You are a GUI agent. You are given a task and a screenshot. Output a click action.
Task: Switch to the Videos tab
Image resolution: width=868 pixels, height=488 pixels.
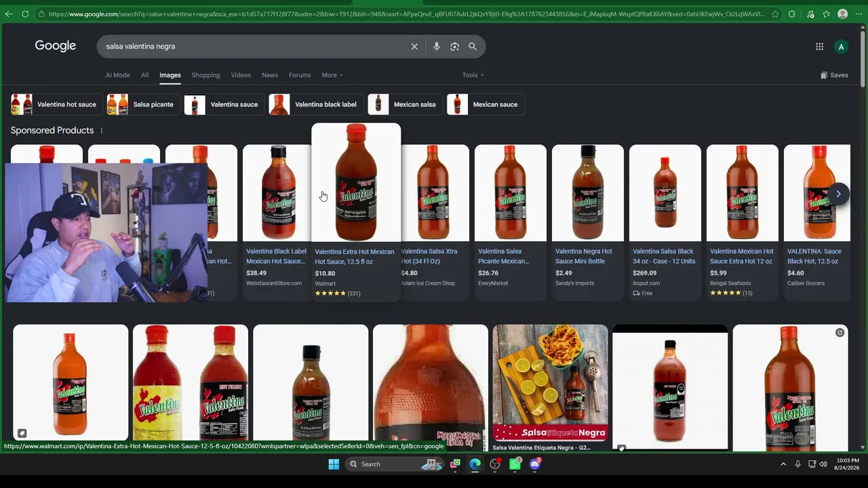[241, 75]
